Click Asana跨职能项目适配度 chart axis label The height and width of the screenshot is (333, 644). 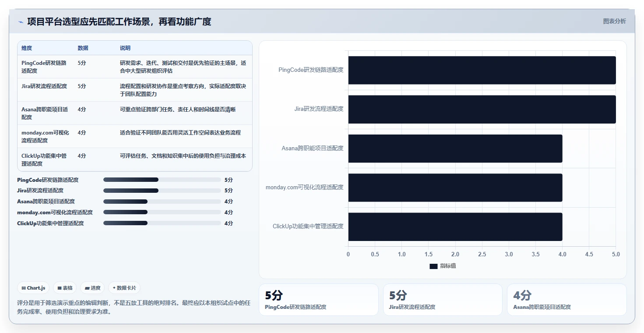click(313, 148)
